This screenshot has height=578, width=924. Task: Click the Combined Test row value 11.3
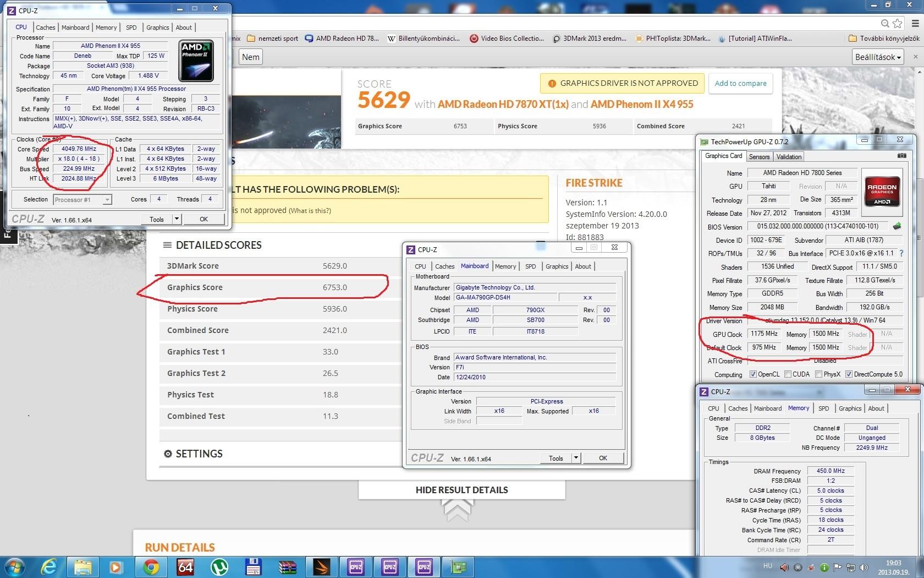331,416
